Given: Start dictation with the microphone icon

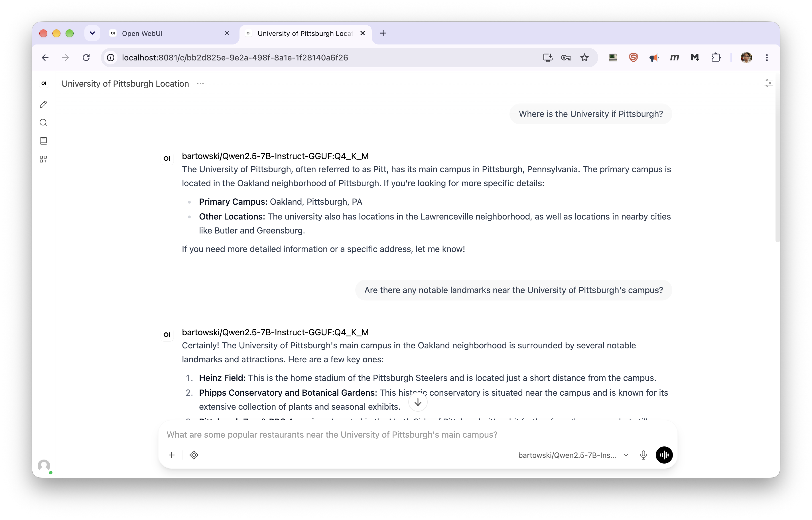Looking at the screenshot, I should point(643,455).
